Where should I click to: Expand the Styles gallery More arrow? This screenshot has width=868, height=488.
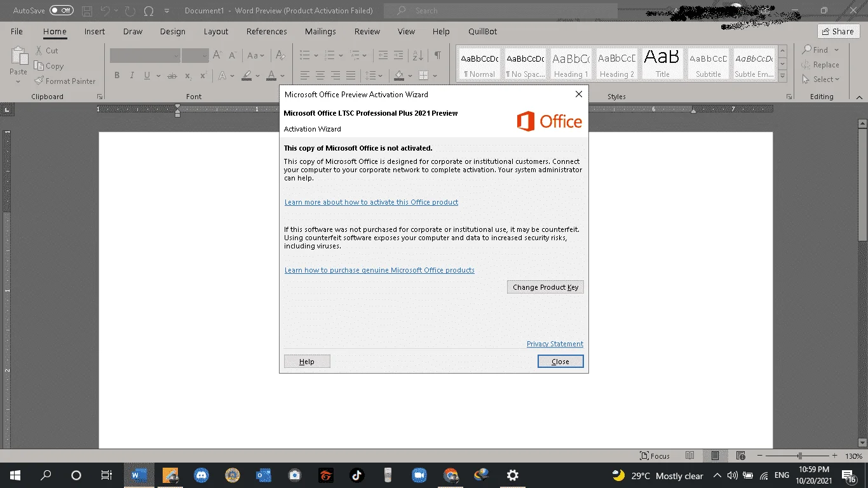[x=783, y=76]
